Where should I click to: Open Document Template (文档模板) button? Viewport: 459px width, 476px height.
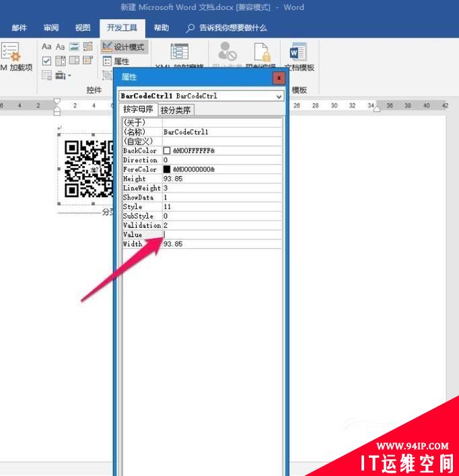[x=299, y=56]
